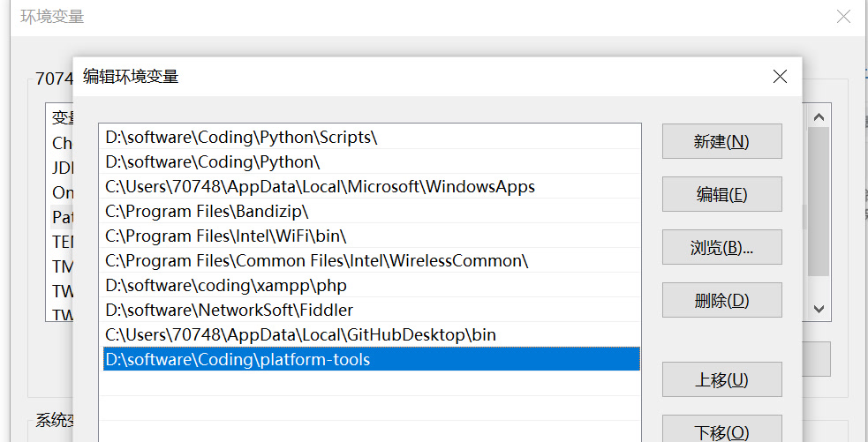Select the highlighted platform-tools path entry
This screenshot has width=868, height=442.
tap(238, 360)
